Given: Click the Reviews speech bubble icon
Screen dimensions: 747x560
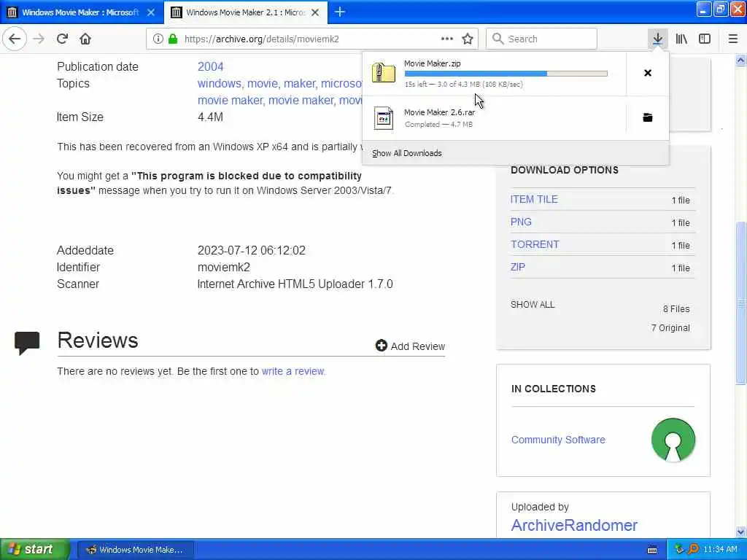Looking at the screenshot, I should pyautogui.click(x=27, y=343).
